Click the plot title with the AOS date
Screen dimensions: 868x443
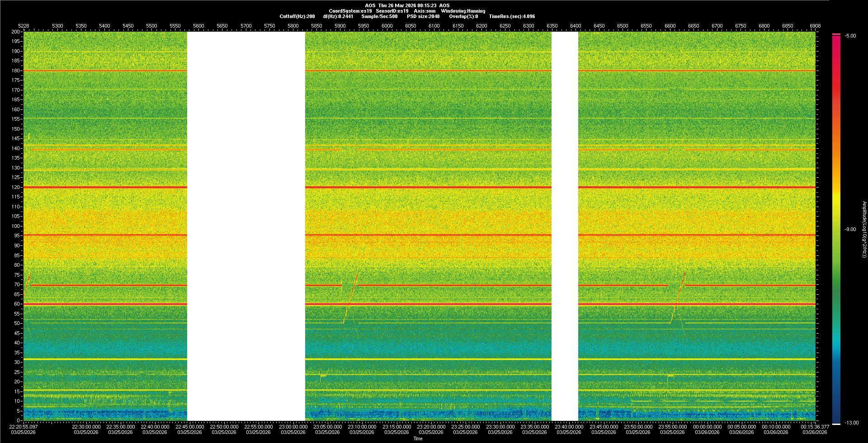click(407, 5)
